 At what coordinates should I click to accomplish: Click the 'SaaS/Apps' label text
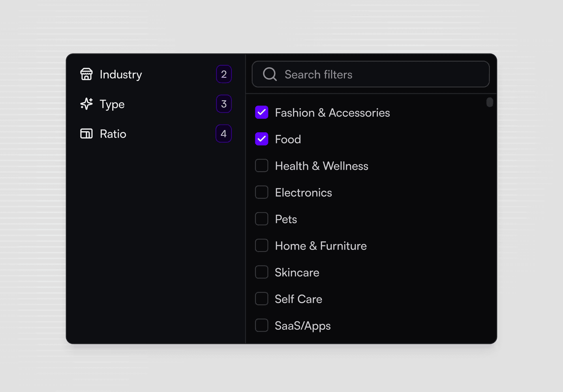303,326
